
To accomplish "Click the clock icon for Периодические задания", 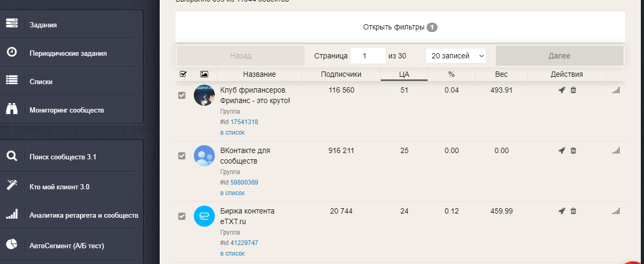I will 12,52.
